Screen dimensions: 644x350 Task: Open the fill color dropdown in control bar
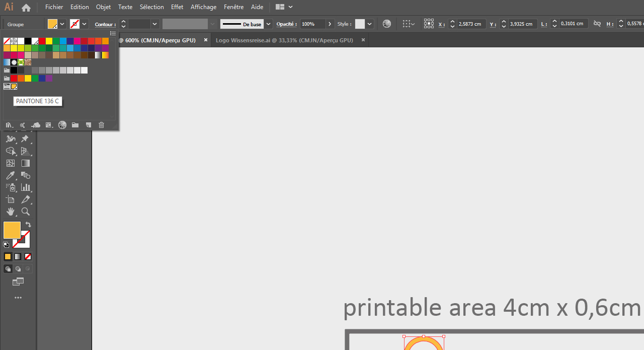pyautogui.click(x=62, y=24)
